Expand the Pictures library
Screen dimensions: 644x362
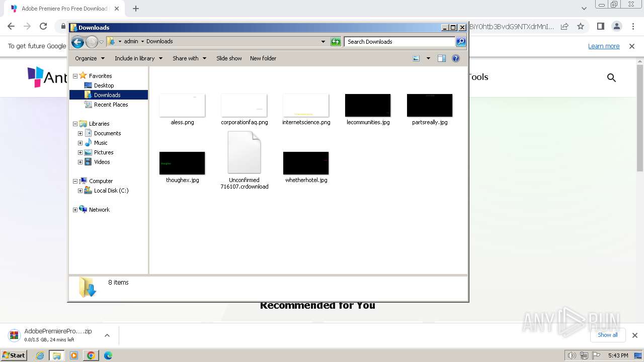pyautogui.click(x=80, y=152)
